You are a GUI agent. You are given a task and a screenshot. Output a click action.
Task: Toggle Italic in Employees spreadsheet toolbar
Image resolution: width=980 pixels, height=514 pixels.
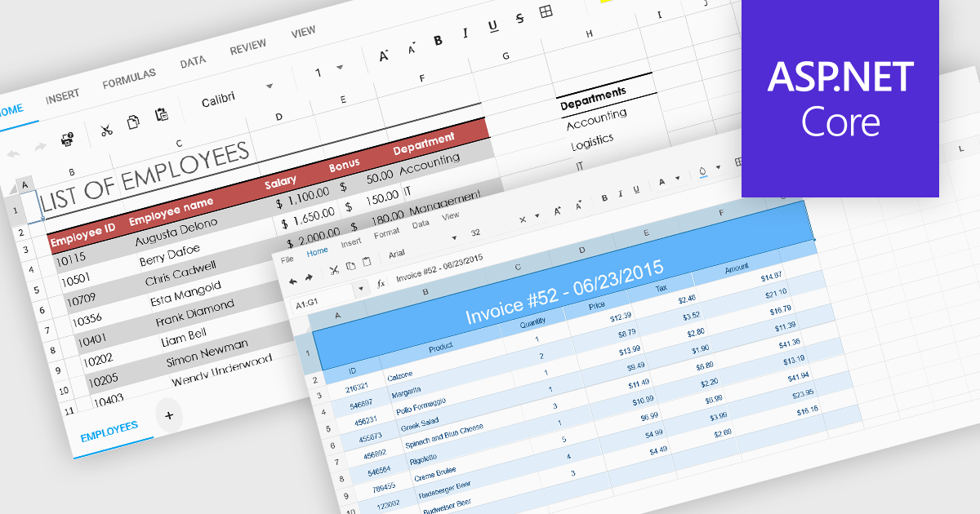pyautogui.click(x=465, y=33)
